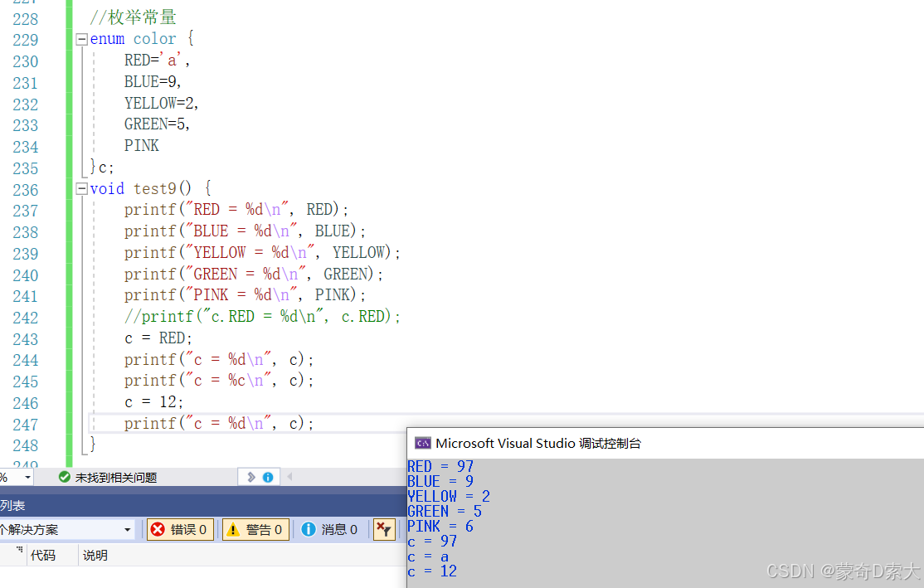
Task: Click the Microsoft Visual Studio 调试控制台 title
Action: coord(538,443)
